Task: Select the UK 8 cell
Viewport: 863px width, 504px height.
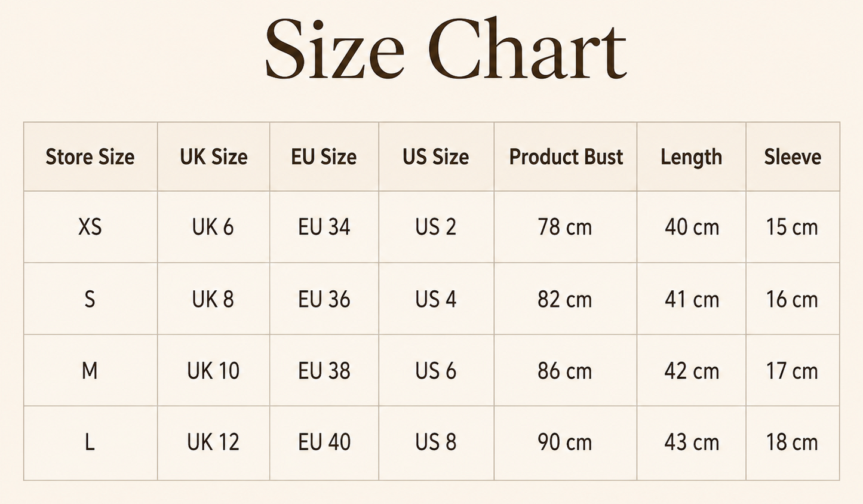Action: pos(213,299)
